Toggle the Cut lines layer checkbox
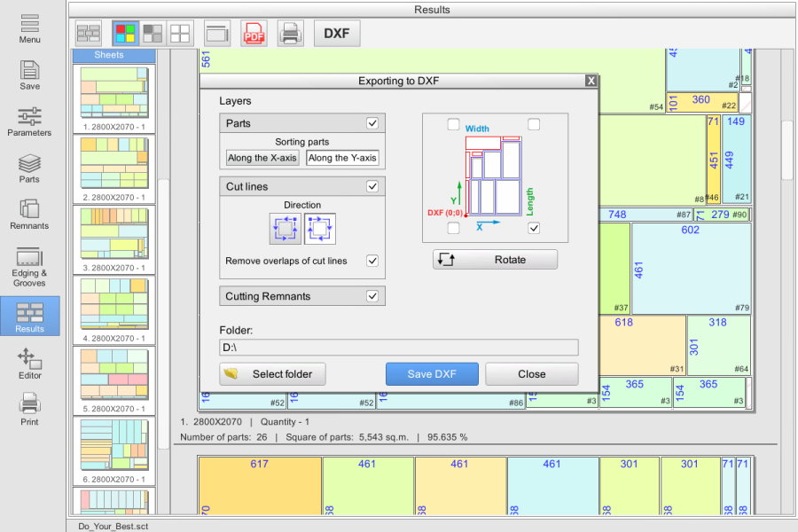The image size is (798, 532). pos(372,186)
